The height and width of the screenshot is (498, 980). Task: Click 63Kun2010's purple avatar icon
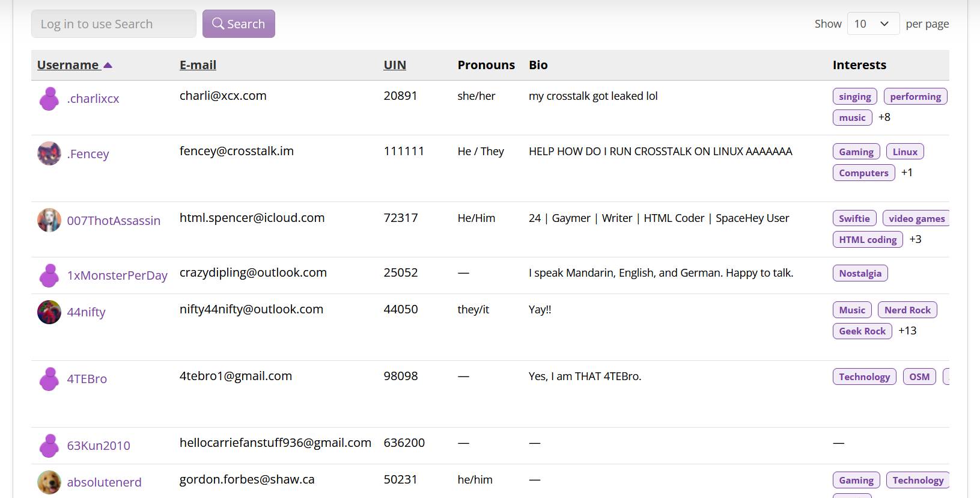[49, 446]
